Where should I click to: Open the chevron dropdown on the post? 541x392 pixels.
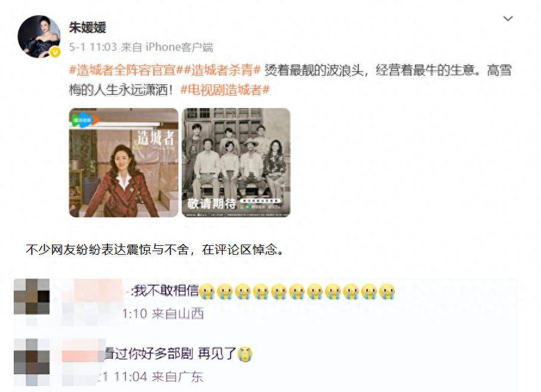pos(508,18)
